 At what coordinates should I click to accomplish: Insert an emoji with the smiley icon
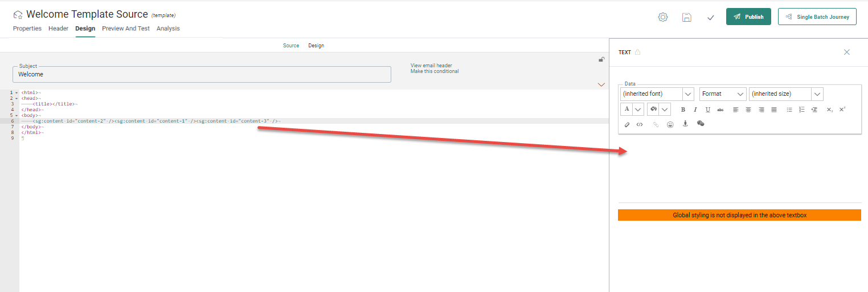point(670,124)
